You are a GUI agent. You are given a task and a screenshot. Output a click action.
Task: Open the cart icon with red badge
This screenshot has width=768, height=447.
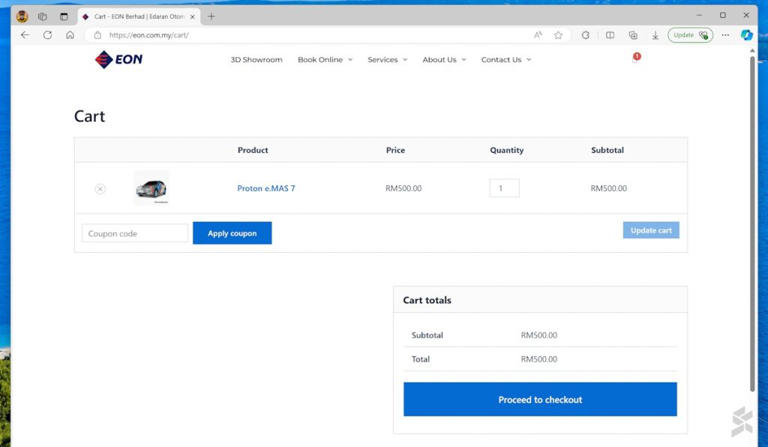click(x=636, y=58)
